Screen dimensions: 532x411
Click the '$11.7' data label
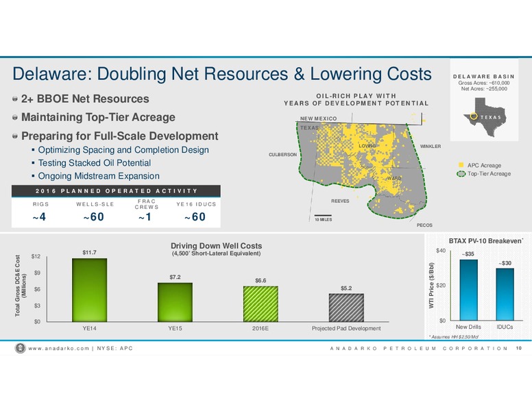click(90, 252)
